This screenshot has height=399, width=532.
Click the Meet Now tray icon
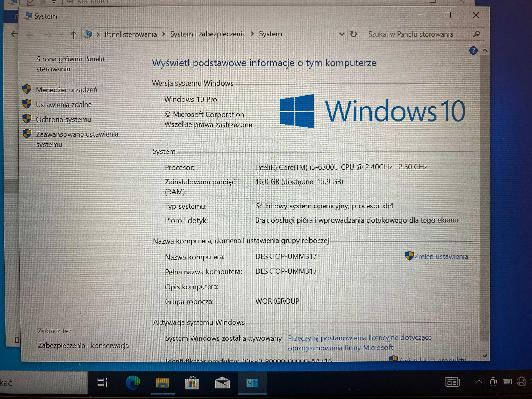pyautogui.click(x=493, y=382)
